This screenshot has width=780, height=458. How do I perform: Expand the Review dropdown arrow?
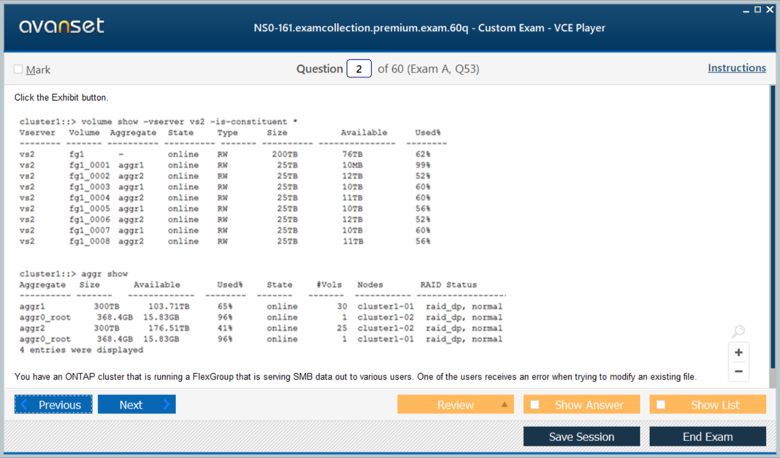tap(504, 404)
